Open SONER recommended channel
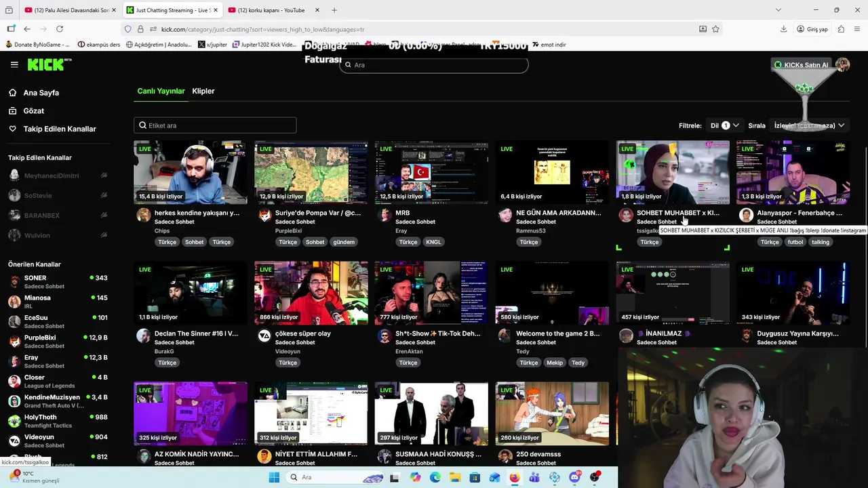This screenshot has height=488, width=868. [x=58, y=281]
